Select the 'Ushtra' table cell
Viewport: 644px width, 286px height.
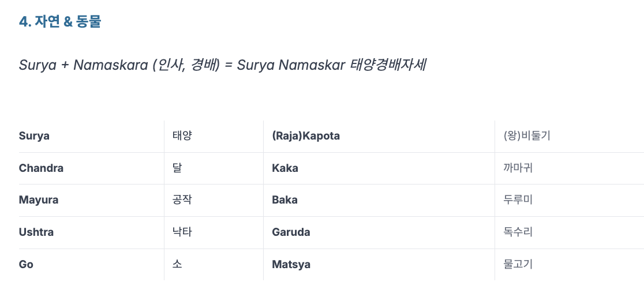coord(91,232)
